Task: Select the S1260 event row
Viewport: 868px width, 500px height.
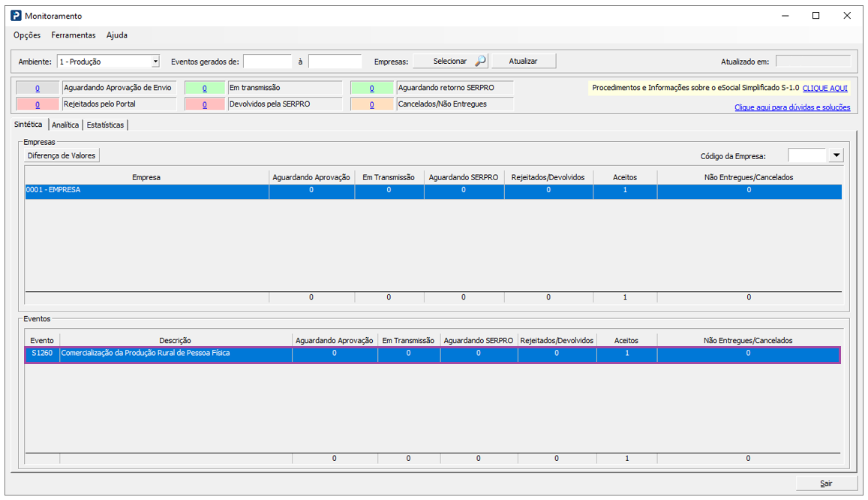Action: [x=433, y=355]
